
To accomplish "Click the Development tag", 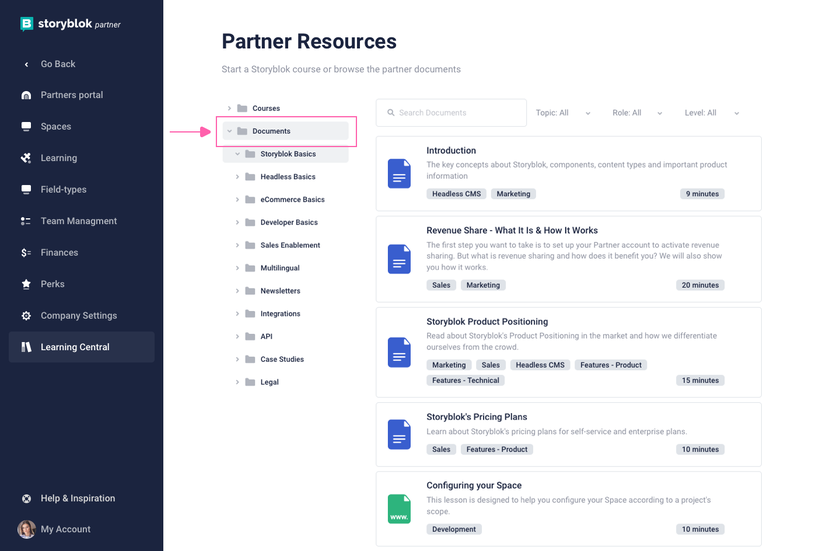I will coord(454,530).
